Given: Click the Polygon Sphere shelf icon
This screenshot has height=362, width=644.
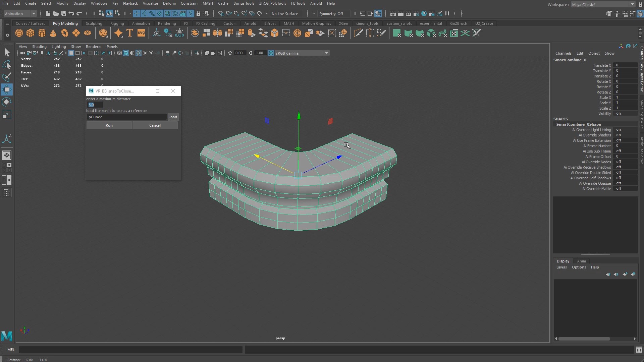Looking at the screenshot, I should pyautogui.click(x=19, y=33).
